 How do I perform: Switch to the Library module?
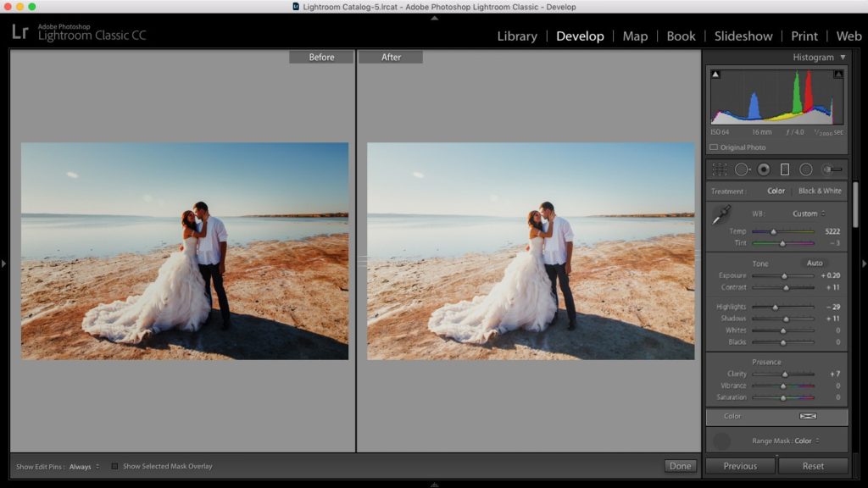tap(517, 36)
